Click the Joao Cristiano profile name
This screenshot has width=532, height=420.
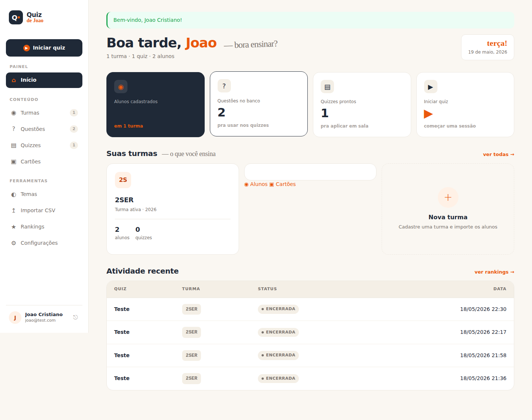(44, 315)
